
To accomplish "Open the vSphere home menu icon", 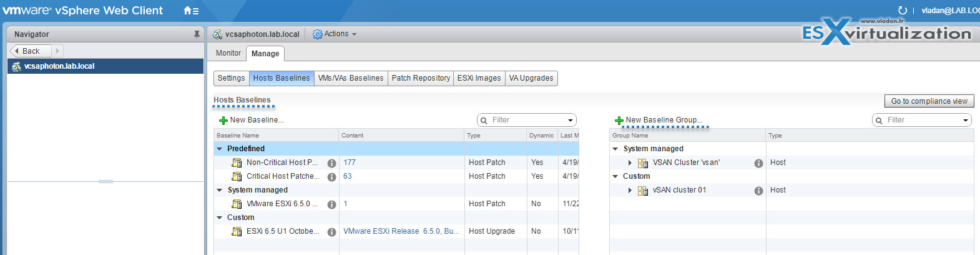I will (191, 11).
